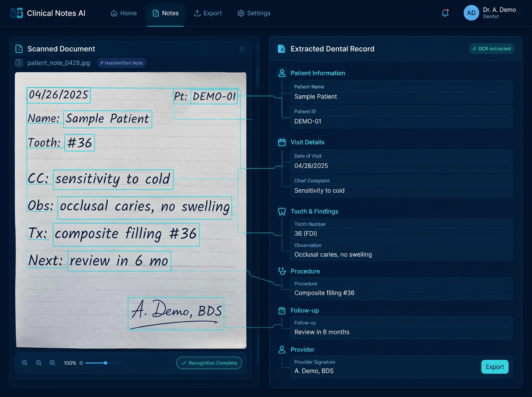
Task: Click the Tooth & Findings tooth icon
Action: click(282, 211)
